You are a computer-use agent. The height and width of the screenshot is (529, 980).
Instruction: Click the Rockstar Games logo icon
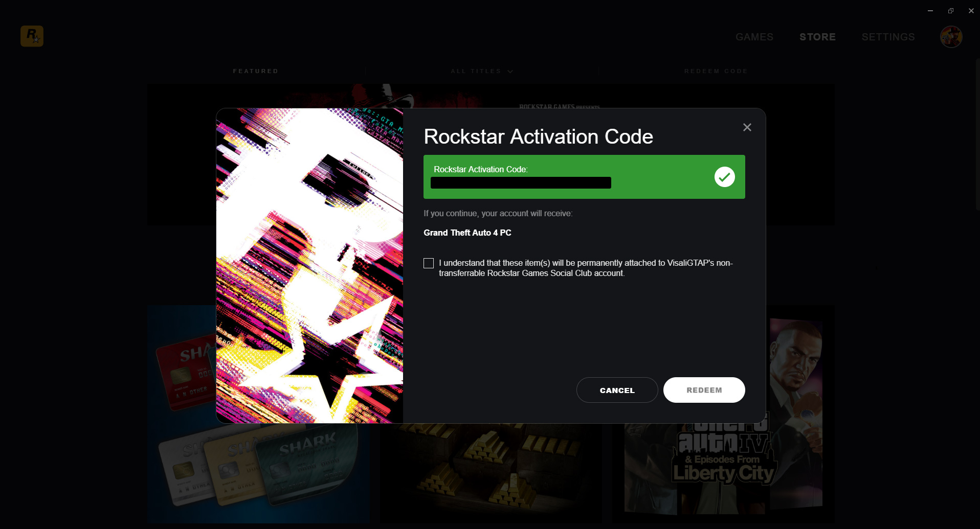pyautogui.click(x=32, y=36)
